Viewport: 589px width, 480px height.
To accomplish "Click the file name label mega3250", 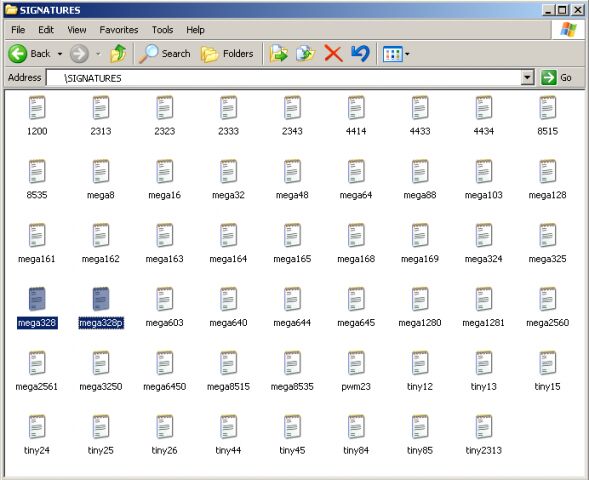I will point(101,386).
